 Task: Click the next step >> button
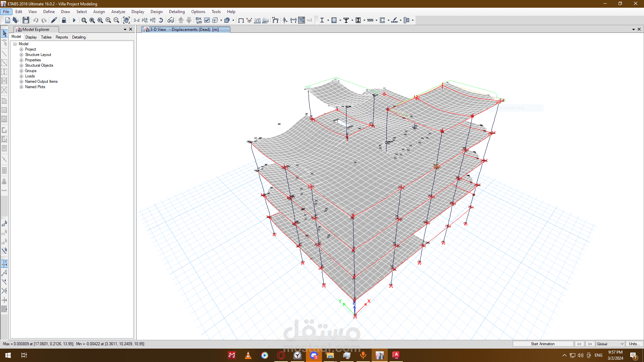click(x=590, y=344)
